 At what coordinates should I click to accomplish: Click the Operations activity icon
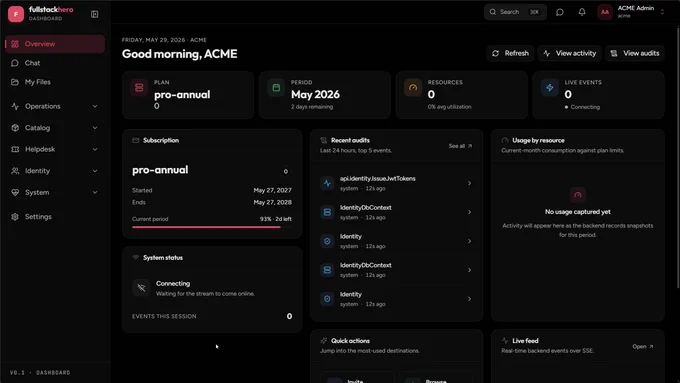click(x=15, y=106)
